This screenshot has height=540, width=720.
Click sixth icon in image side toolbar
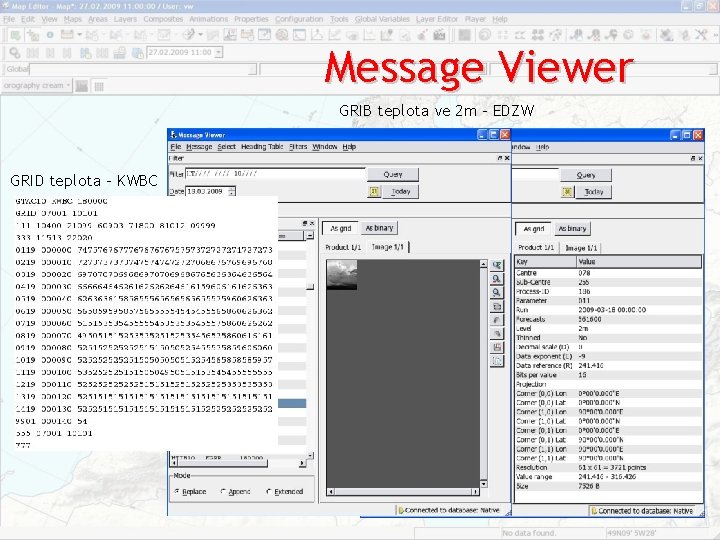click(x=497, y=334)
